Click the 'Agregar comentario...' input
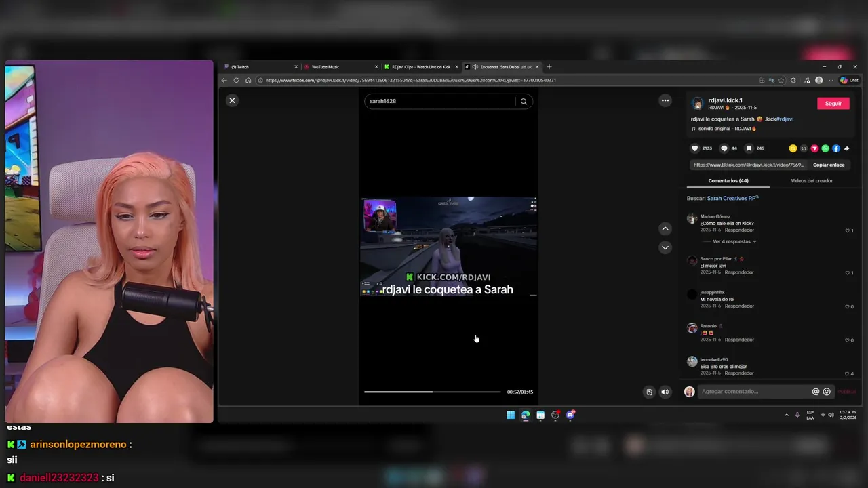The width and height of the screenshot is (868, 488). (754, 392)
